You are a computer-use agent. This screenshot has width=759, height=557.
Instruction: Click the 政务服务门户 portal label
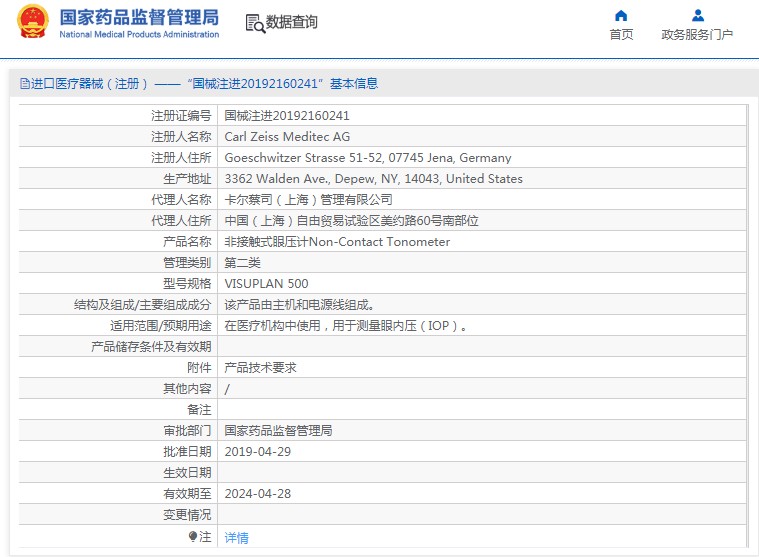pos(697,34)
